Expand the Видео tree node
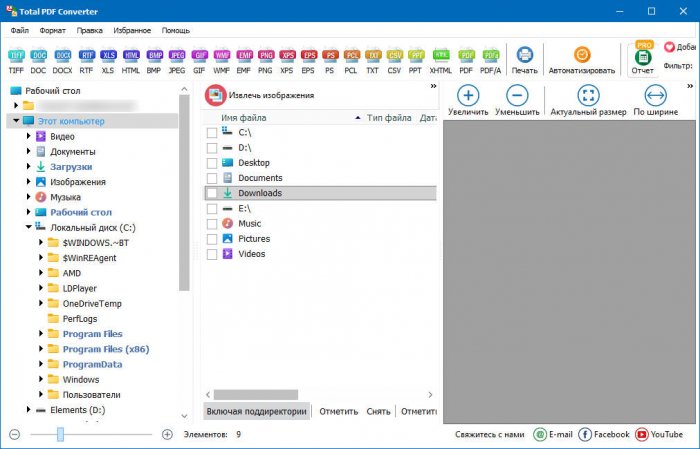 point(29,136)
